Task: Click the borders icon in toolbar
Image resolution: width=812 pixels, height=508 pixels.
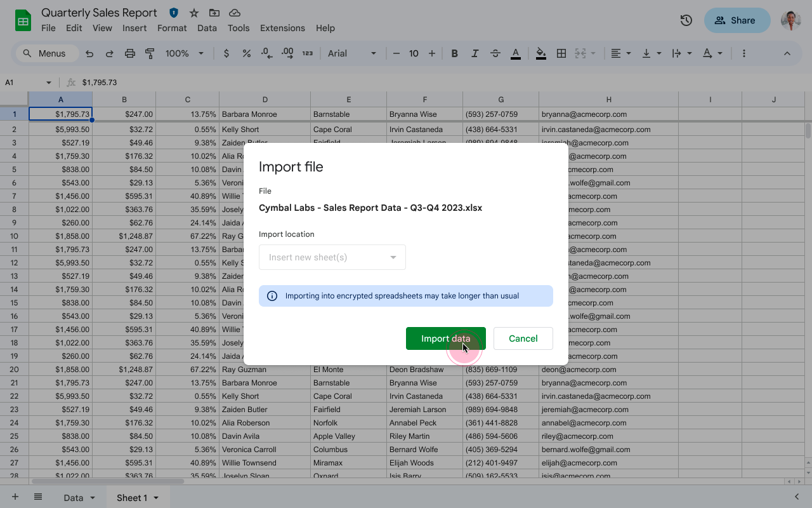Action: [x=561, y=53]
